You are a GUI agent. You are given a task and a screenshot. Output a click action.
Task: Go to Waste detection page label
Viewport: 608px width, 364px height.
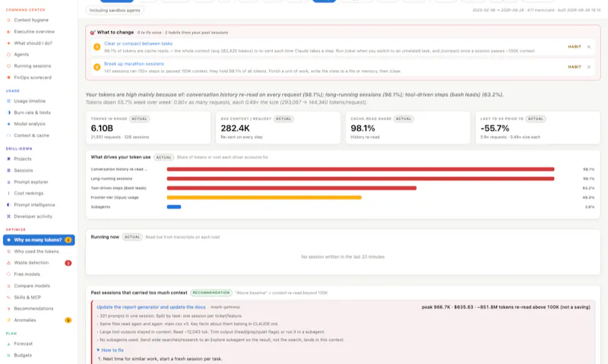click(x=31, y=263)
